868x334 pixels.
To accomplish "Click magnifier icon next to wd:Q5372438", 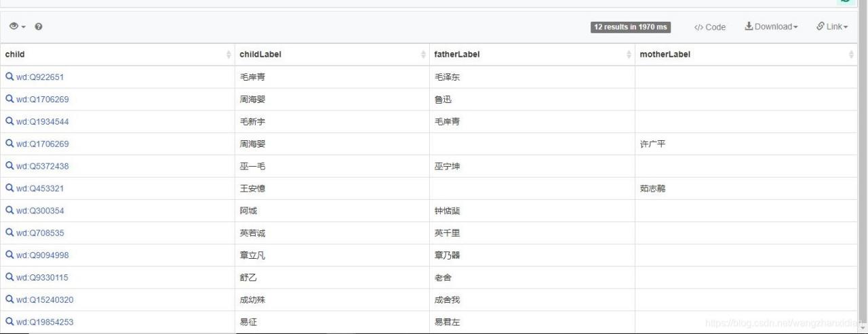I will pos(9,166).
